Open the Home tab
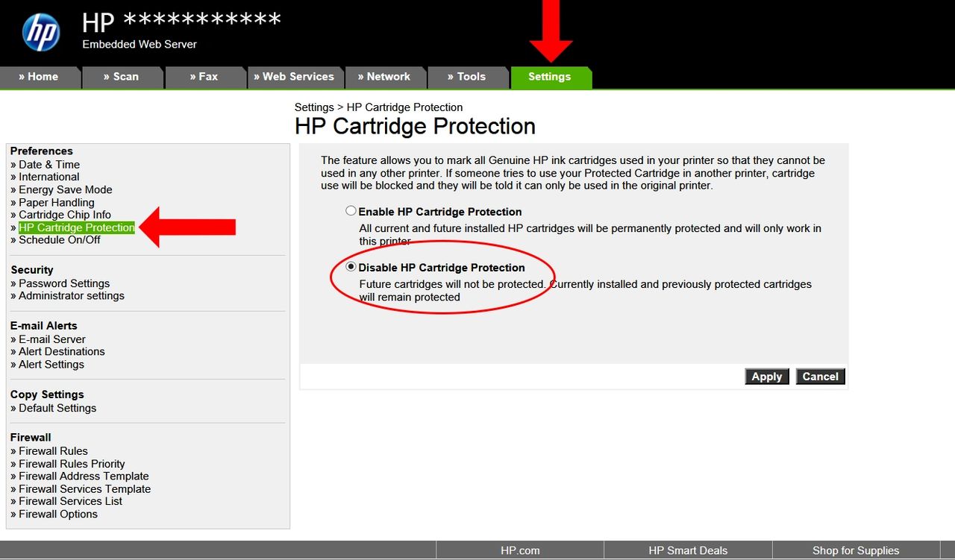Screen dimensions: 955x560 (39, 77)
